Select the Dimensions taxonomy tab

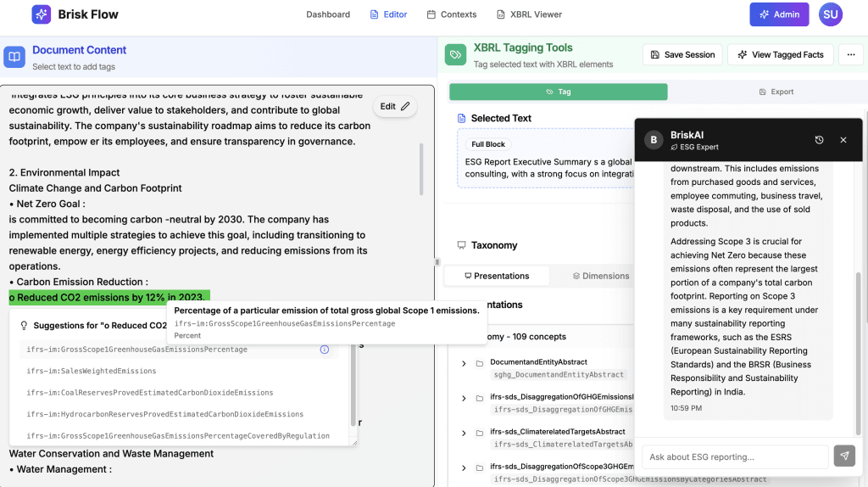tap(600, 276)
